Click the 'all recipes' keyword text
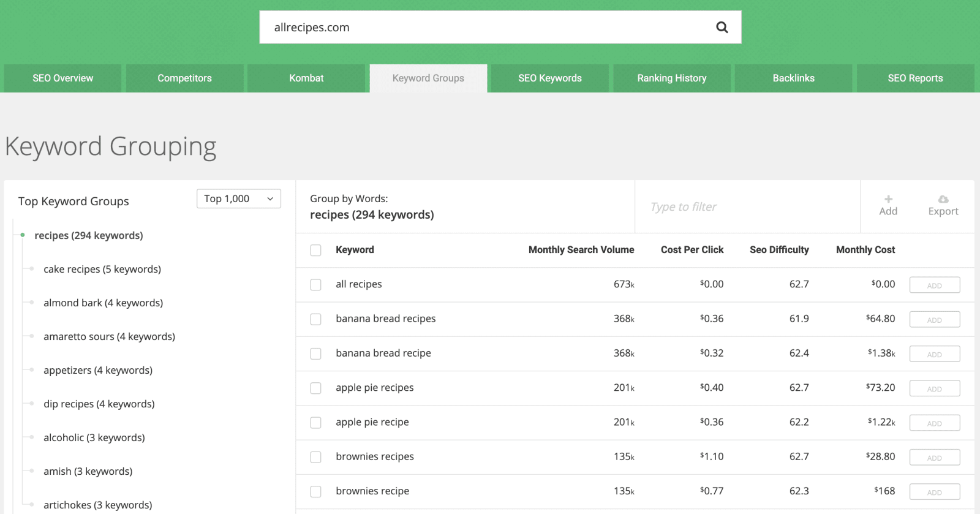The width and height of the screenshot is (980, 514). click(359, 284)
